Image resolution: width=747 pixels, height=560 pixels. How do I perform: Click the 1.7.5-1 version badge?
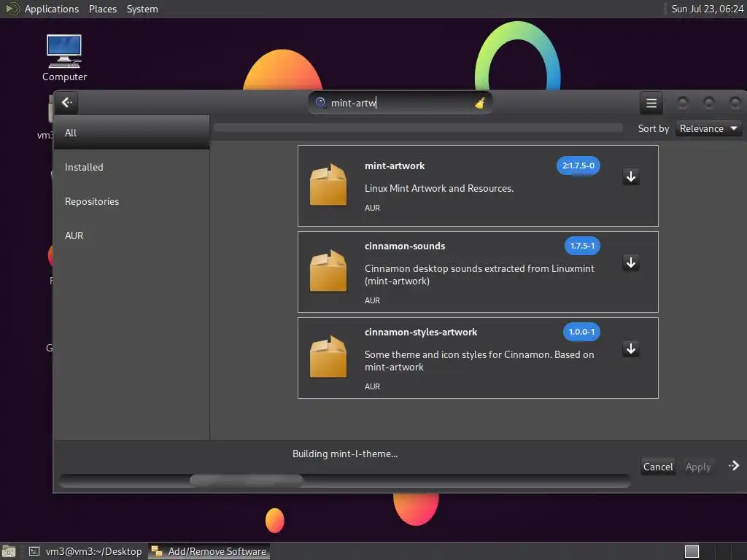click(582, 246)
